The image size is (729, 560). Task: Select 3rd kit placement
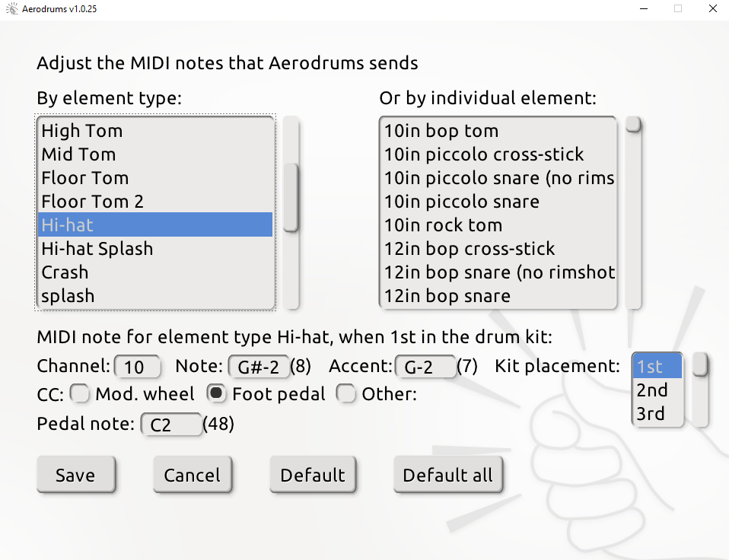(x=657, y=414)
